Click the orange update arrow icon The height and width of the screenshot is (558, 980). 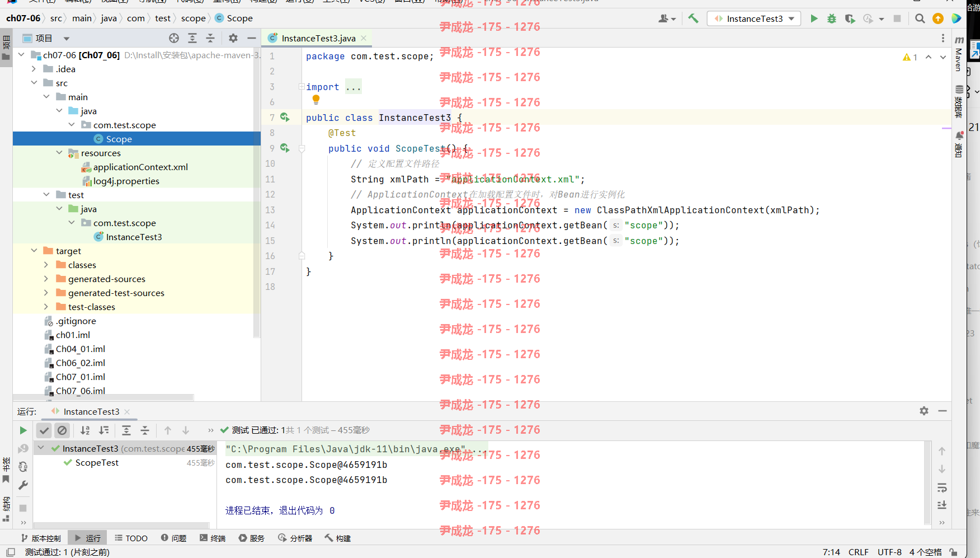click(x=938, y=18)
